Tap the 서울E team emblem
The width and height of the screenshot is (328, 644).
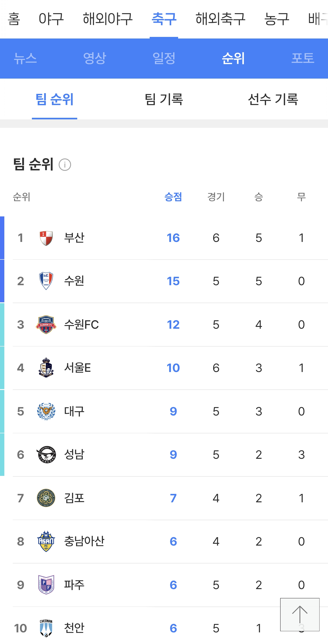coord(46,368)
